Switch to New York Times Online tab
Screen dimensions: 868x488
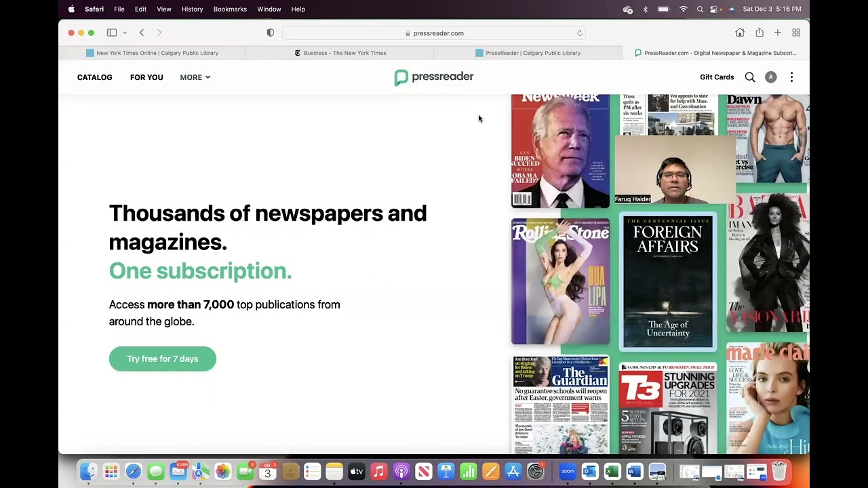coord(153,53)
